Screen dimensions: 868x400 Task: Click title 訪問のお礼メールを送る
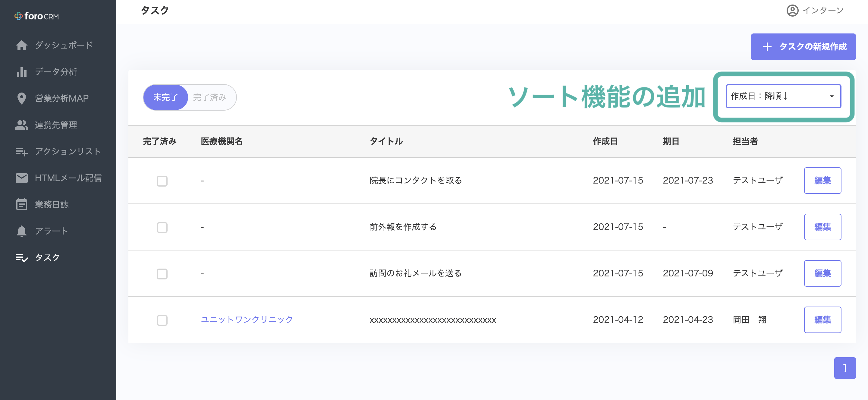point(416,273)
